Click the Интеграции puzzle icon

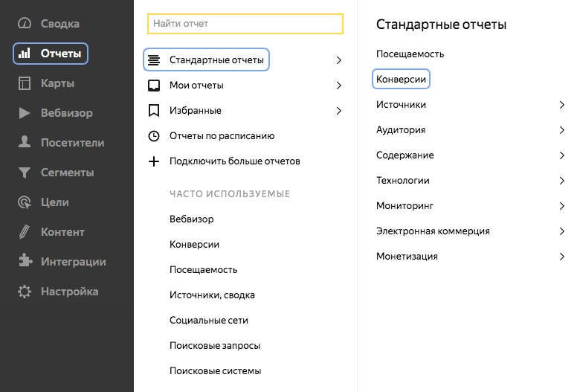click(x=25, y=261)
